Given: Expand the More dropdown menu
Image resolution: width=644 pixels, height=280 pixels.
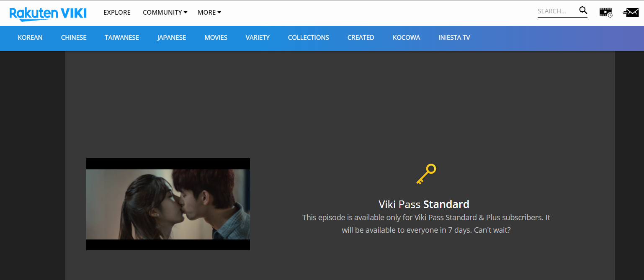Looking at the screenshot, I should (209, 13).
